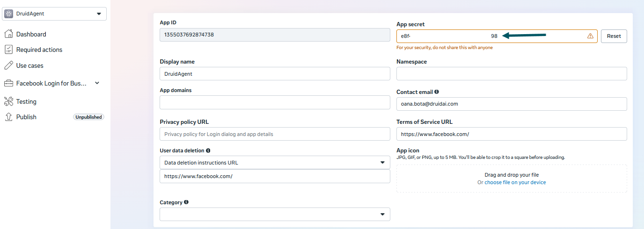Viewport: 644px width, 229px height.
Task: Click the DruidAgent app gear icon
Action: pyautogui.click(x=8, y=14)
